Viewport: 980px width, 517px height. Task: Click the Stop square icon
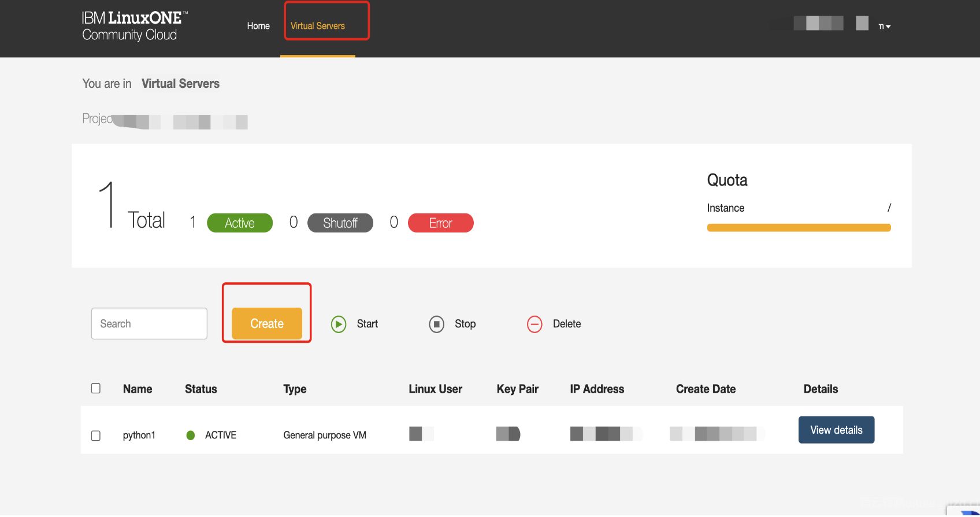(437, 324)
